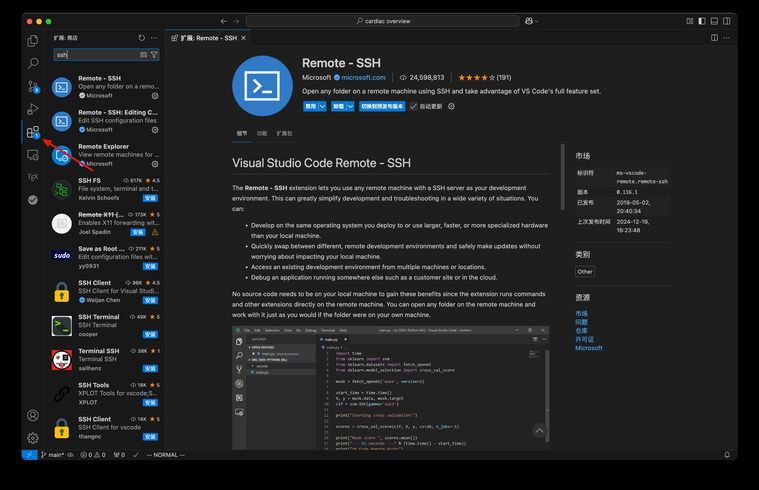
Task: Open the Terminal SSH extension entry
Action: click(106, 360)
